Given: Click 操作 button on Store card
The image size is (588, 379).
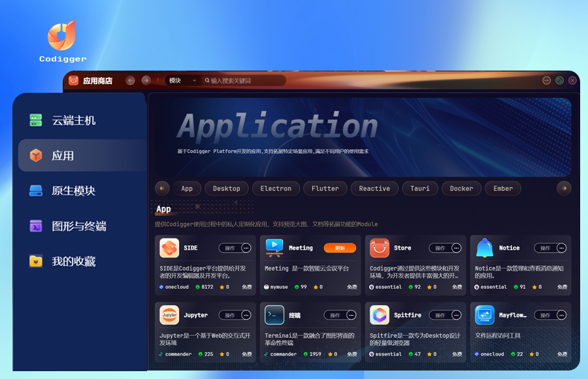Looking at the screenshot, I should pyautogui.click(x=440, y=248).
